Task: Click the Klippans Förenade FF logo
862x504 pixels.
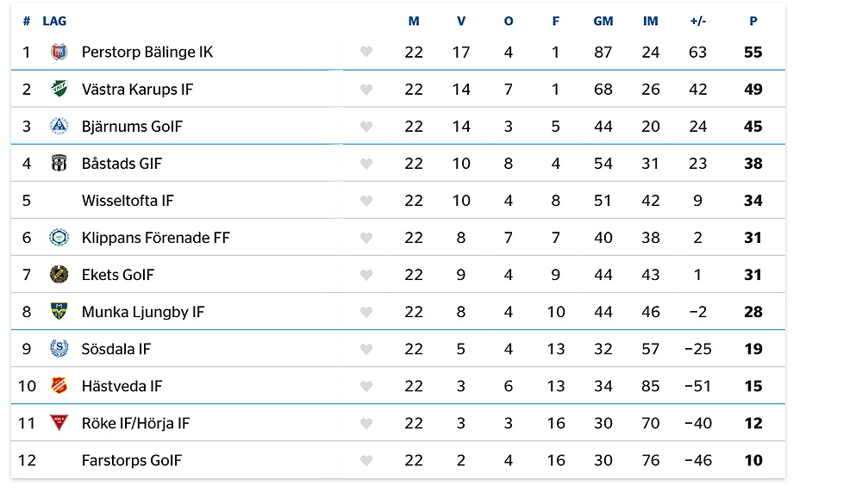Action: click(59, 238)
